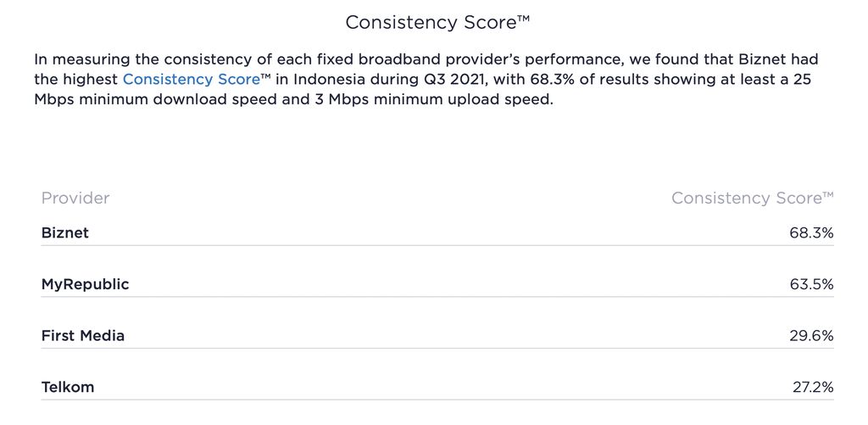The height and width of the screenshot is (425, 868).
Task: Click First Media's 29.6% score value
Action: tap(811, 336)
